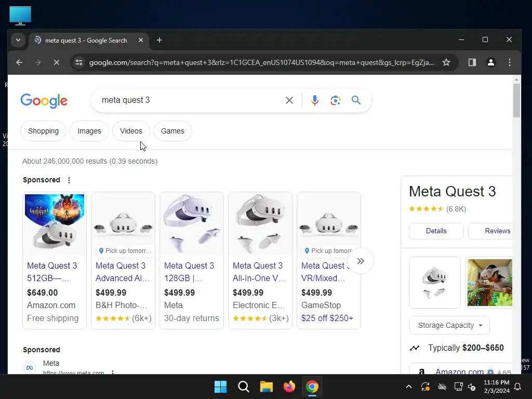Search by image with Google Lens
The width and height of the screenshot is (532, 399).
pyautogui.click(x=335, y=100)
